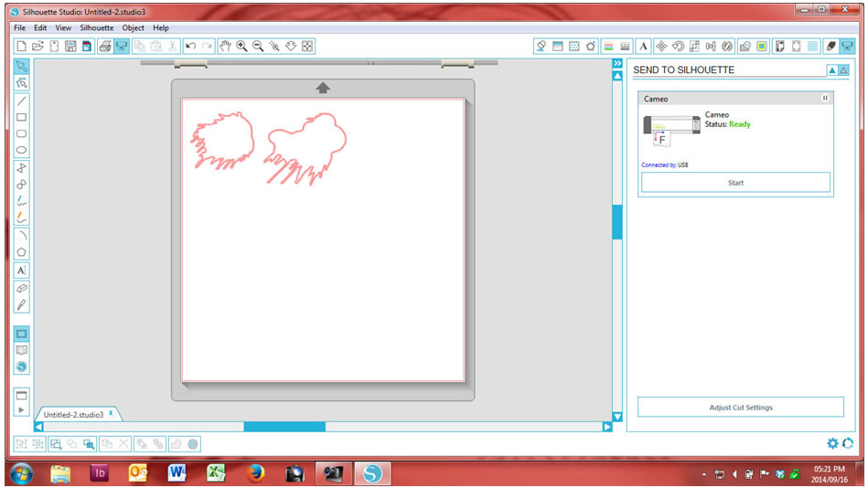
Task: Zoom out with the minus magnifier
Action: tap(258, 47)
